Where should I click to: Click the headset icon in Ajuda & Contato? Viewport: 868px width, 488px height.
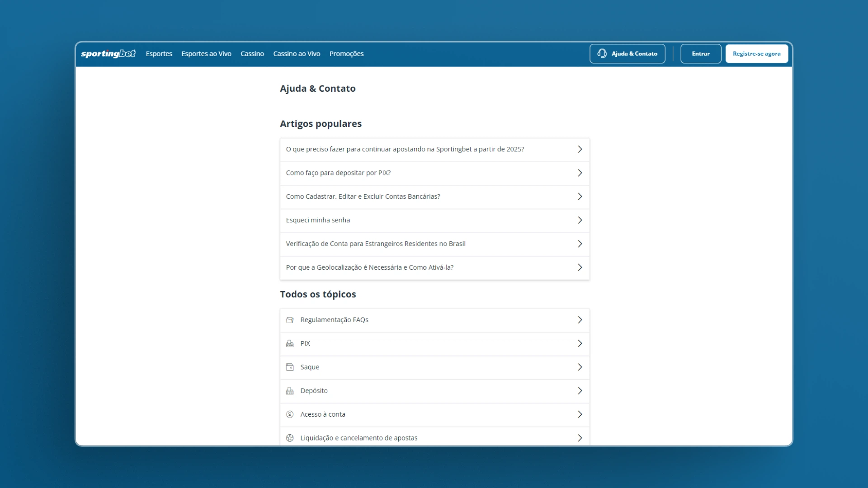[602, 53]
